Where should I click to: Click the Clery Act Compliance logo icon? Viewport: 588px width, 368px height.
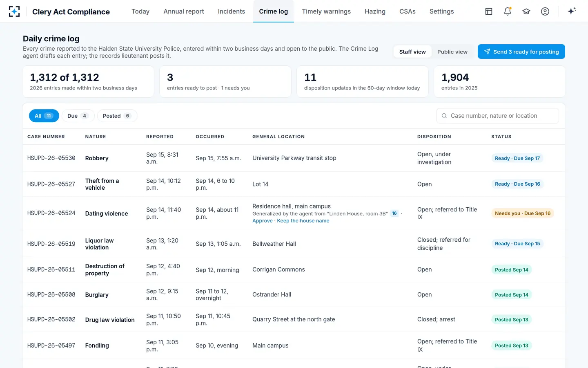coord(14,11)
